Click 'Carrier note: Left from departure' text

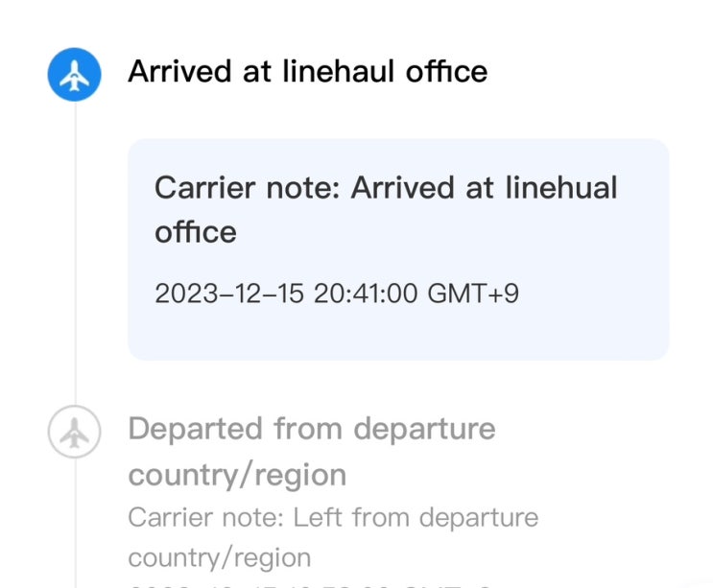pyautogui.click(x=333, y=518)
